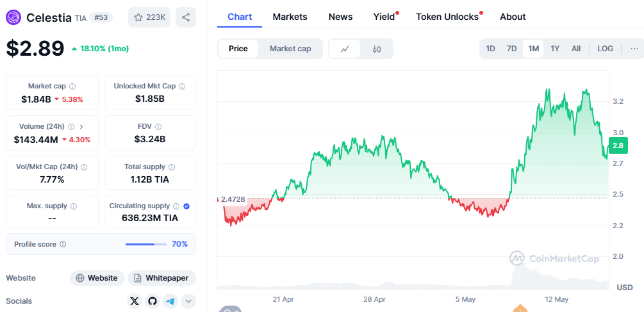Click the $1.85B unlocked market cap value
Image resolution: width=644 pixels, height=312 pixels.
(x=150, y=99)
